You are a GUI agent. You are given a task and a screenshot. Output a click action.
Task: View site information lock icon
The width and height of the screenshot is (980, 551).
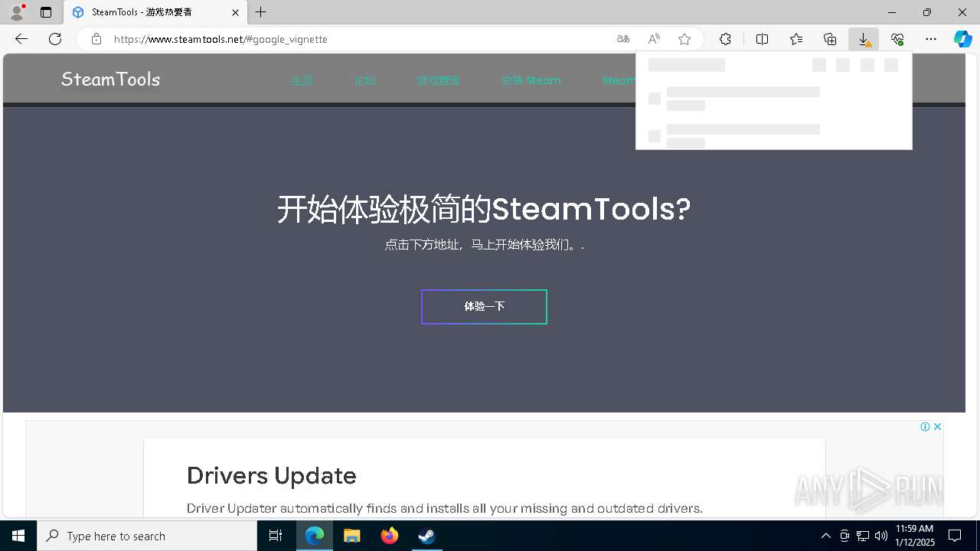(x=96, y=39)
